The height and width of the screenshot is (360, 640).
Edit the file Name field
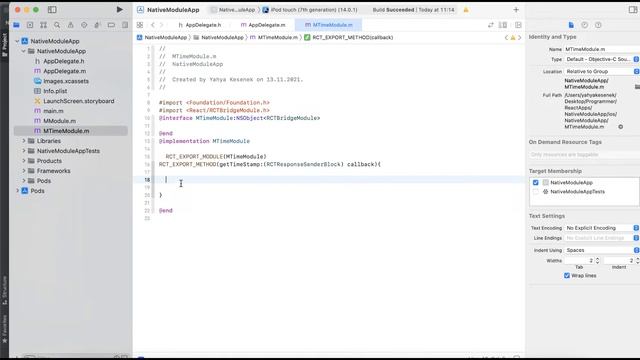point(602,49)
